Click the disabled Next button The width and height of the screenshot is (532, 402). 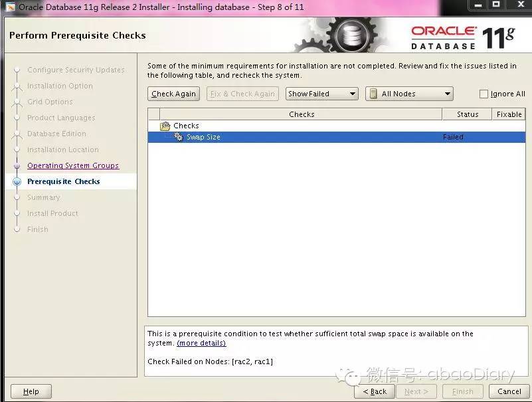(x=416, y=391)
